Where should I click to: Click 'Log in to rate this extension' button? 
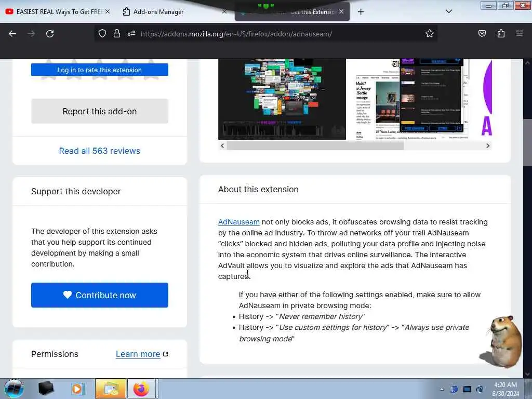pos(100,70)
